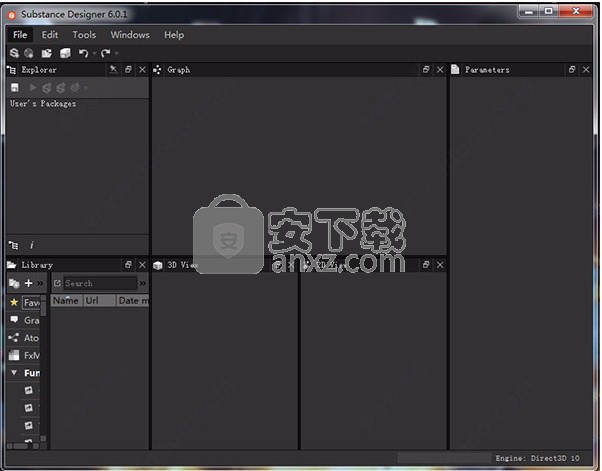
Task: Undock the Library panel
Action: tap(128, 264)
